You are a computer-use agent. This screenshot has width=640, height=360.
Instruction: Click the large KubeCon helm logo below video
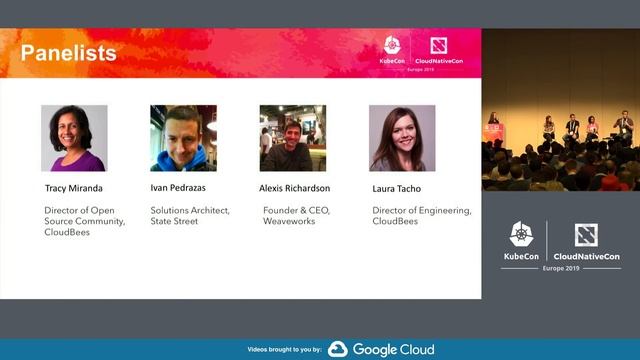tap(521, 234)
